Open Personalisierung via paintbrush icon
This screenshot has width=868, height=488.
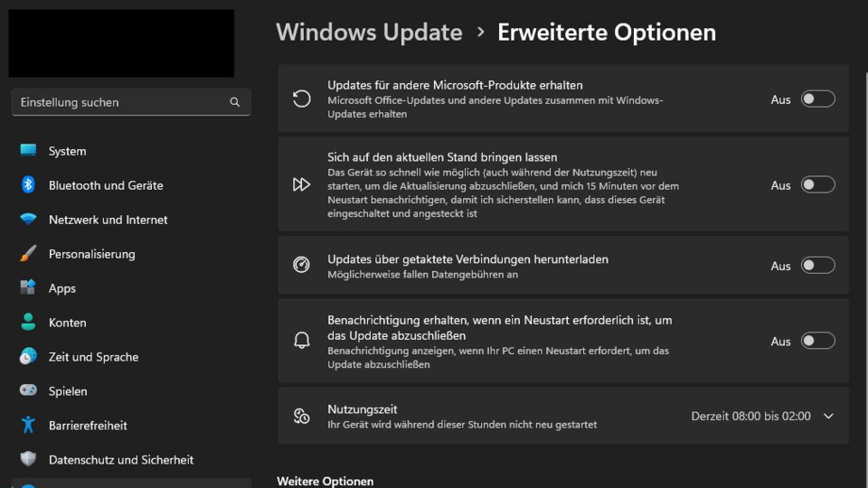[28, 253]
